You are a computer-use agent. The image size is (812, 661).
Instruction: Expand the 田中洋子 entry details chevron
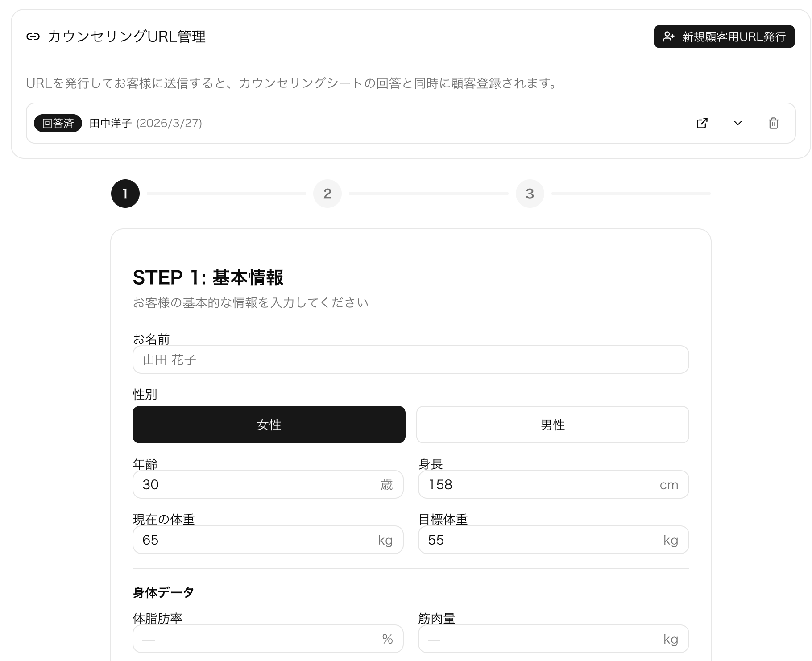(737, 123)
